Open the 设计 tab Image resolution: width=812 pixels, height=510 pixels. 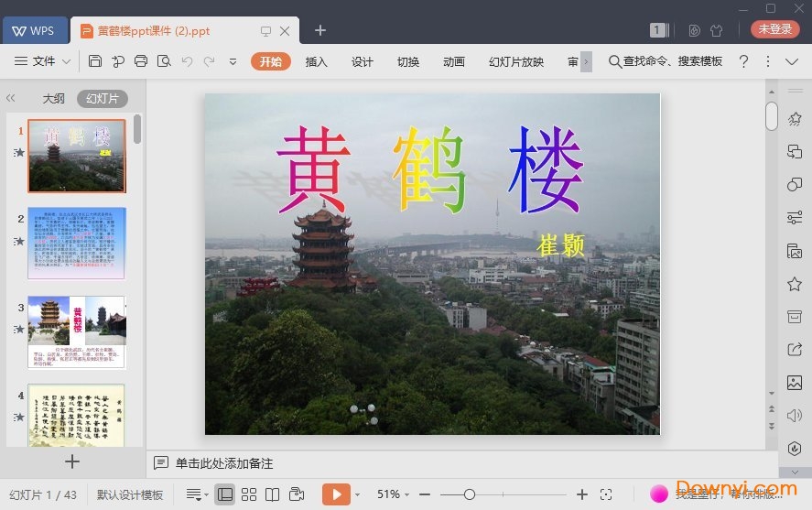coord(362,61)
